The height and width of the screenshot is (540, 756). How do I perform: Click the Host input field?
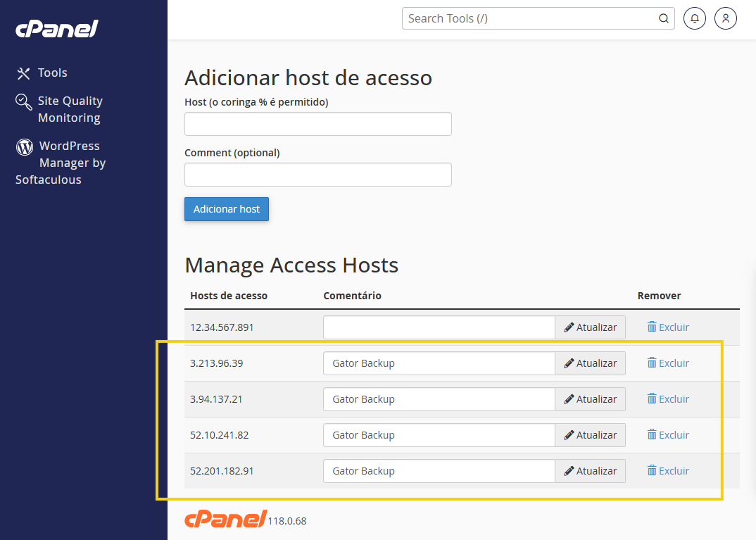point(317,124)
